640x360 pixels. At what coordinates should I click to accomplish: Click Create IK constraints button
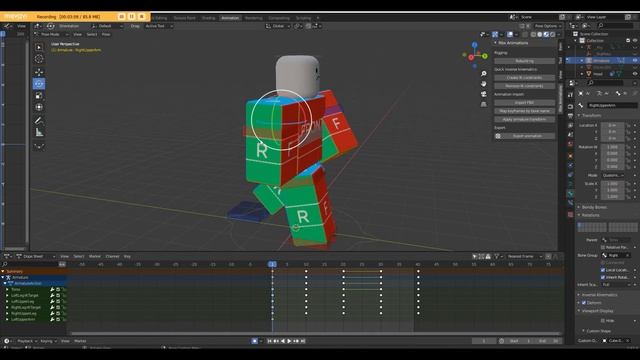click(524, 78)
